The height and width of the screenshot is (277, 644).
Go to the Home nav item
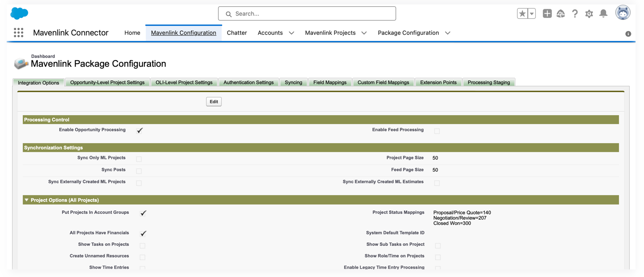click(132, 33)
